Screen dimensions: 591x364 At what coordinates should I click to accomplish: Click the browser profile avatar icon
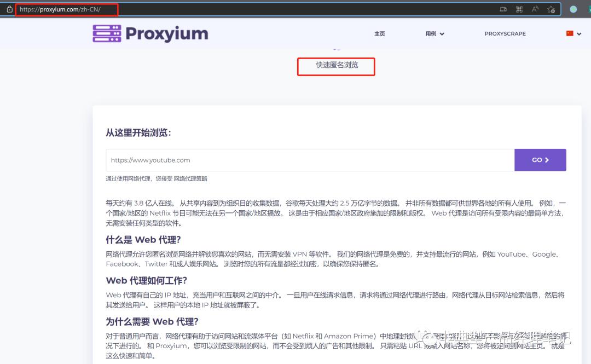573,9
